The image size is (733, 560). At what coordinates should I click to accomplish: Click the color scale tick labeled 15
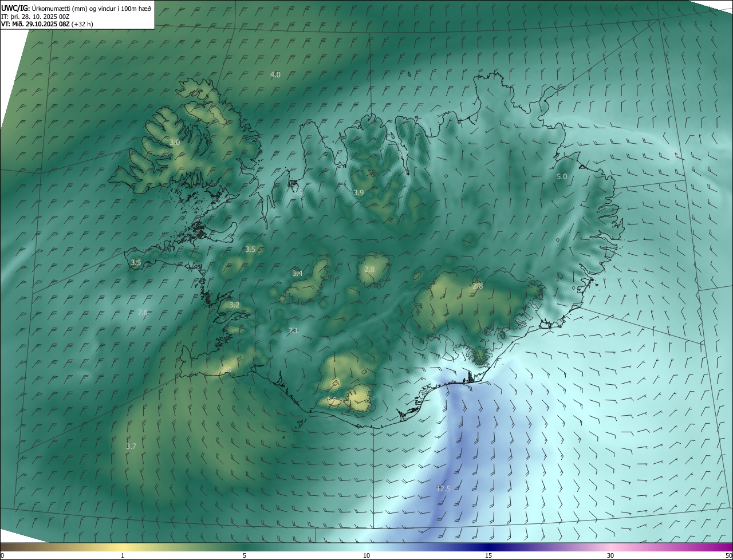point(488,555)
